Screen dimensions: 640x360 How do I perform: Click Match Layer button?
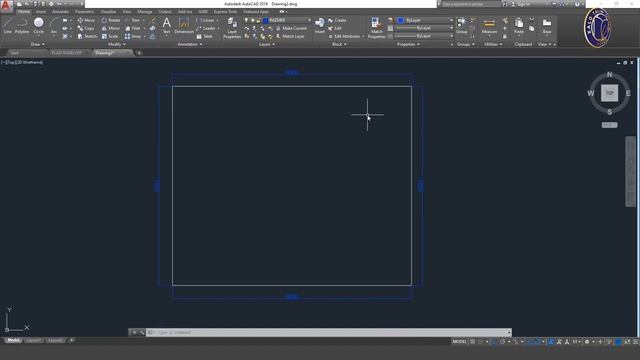point(290,36)
